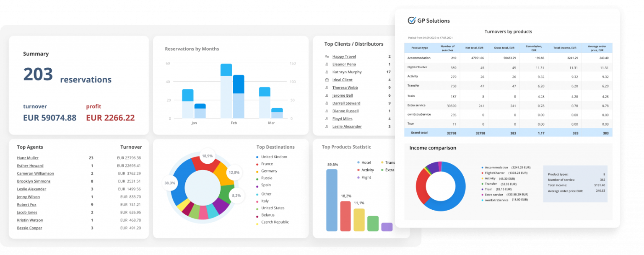
Task: Click the person icon next to Floyd Miles
Action: (327, 118)
